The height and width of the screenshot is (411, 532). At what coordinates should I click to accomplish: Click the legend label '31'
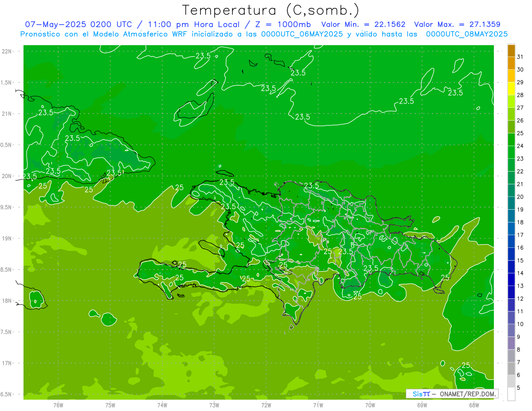[520, 57]
